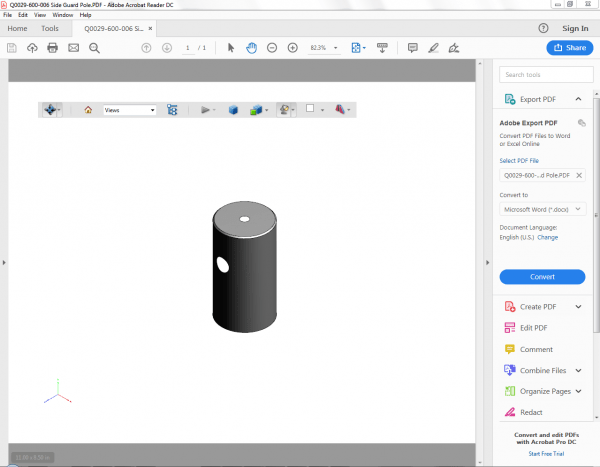The width and height of the screenshot is (600, 467).
Task: Click the Search tools field
Action: tap(546, 75)
